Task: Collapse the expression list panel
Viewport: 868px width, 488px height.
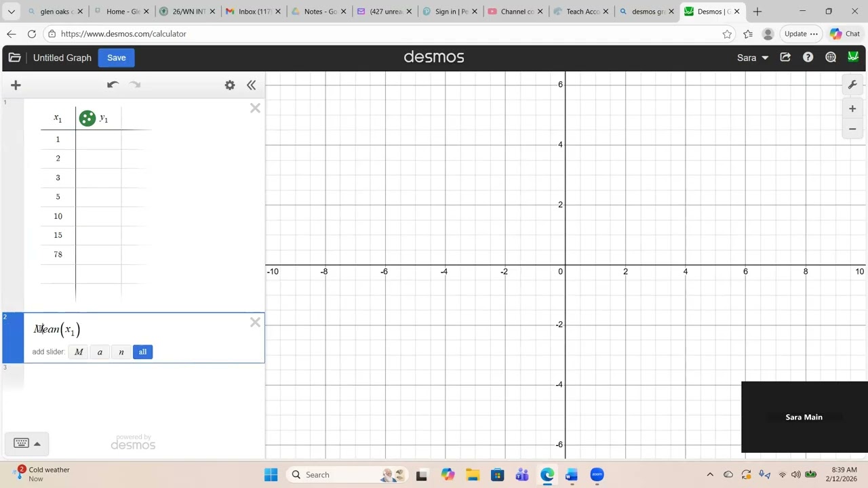Action: click(x=251, y=85)
